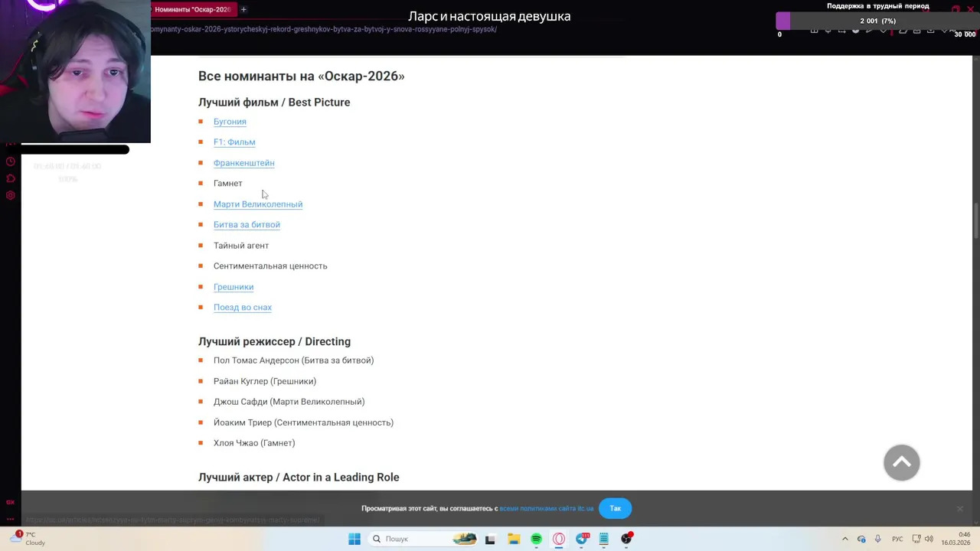Screen dimensions: 980x551
Task: Click the Райан Куглер (Грешники) entry
Action: [x=265, y=381]
